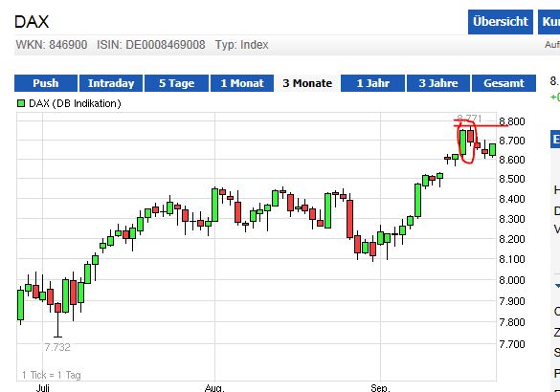560x392 pixels.
Task: Click the Sep. date axis label
Action: tap(380, 388)
